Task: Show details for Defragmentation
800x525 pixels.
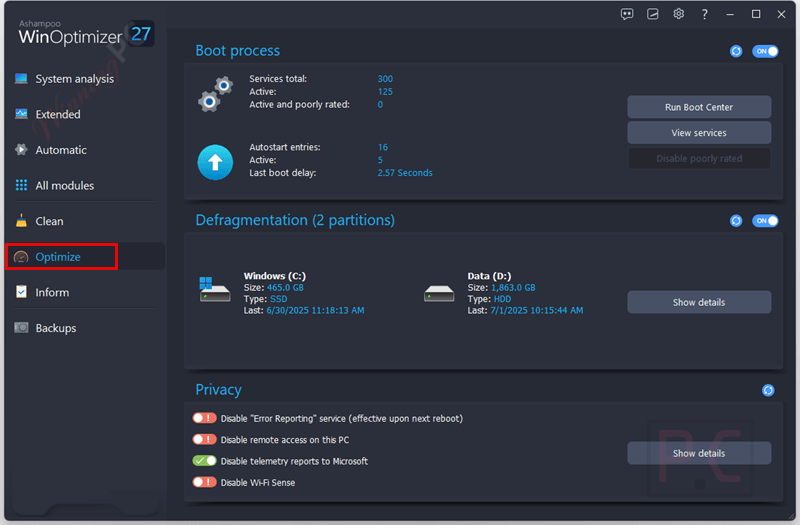Action: click(x=699, y=302)
